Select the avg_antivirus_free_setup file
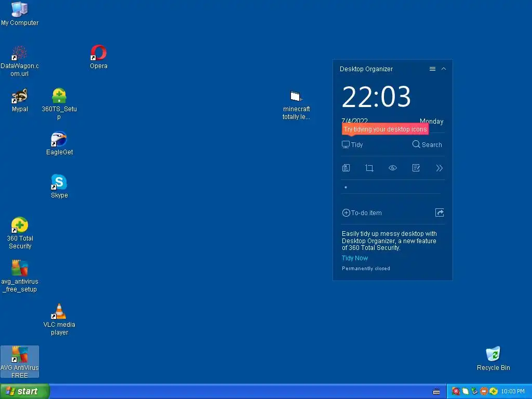The width and height of the screenshot is (532, 399). tap(20, 276)
